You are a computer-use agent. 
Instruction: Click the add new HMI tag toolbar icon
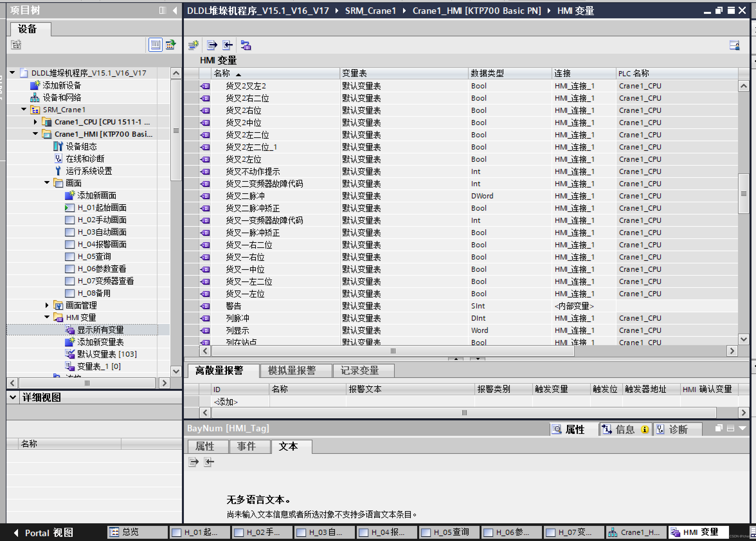[x=193, y=45]
